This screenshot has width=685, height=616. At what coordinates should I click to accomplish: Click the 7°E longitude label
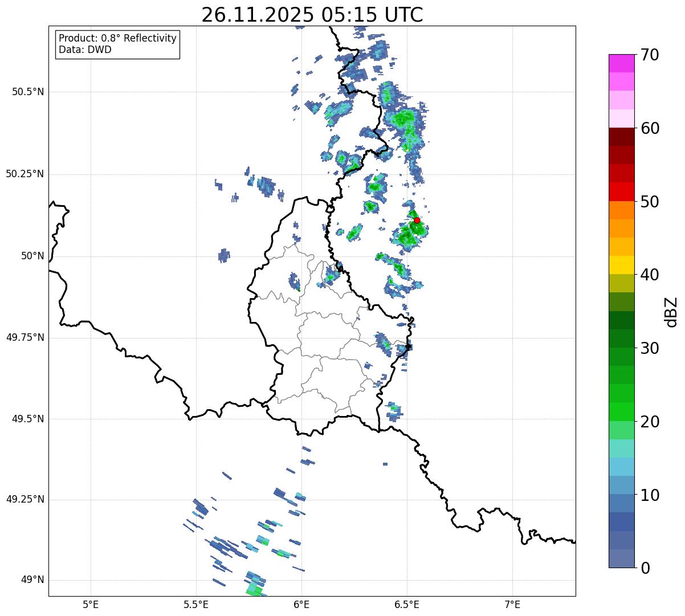click(512, 605)
